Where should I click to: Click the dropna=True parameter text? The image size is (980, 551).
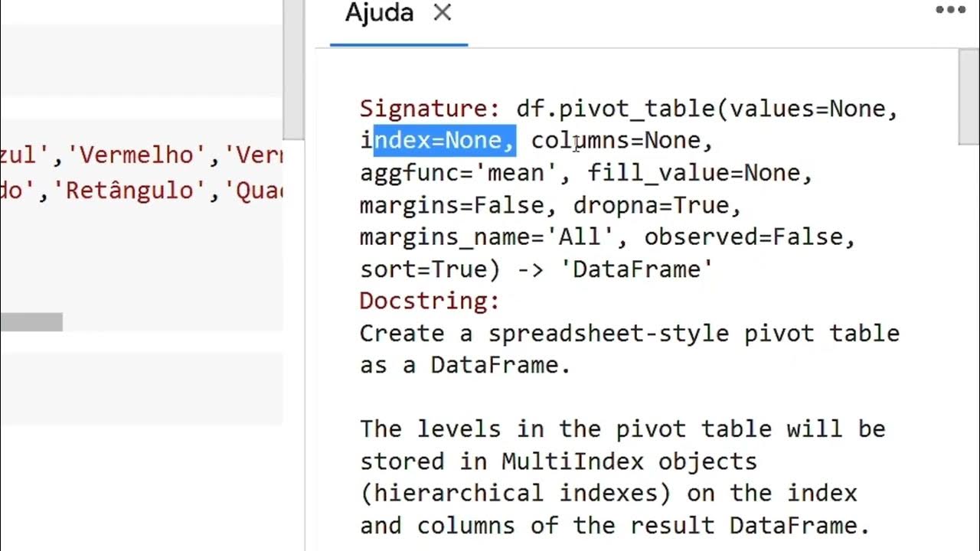657,205
